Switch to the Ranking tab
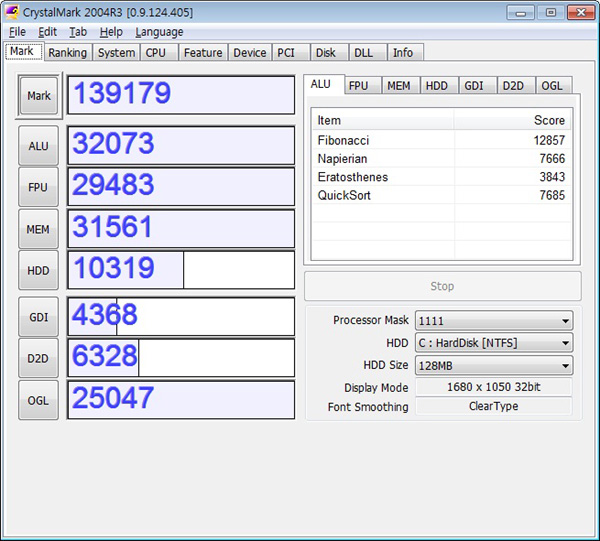Screen dimensions: 600x541 [x=68, y=52]
